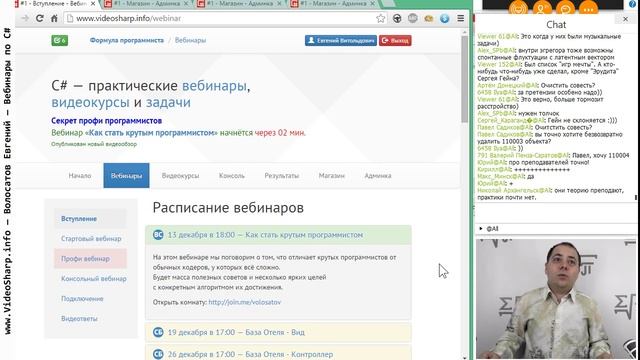Go to the Начало nav tab
Image resolution: width=640 pixels, height=360 pixels.
point(80,176)
